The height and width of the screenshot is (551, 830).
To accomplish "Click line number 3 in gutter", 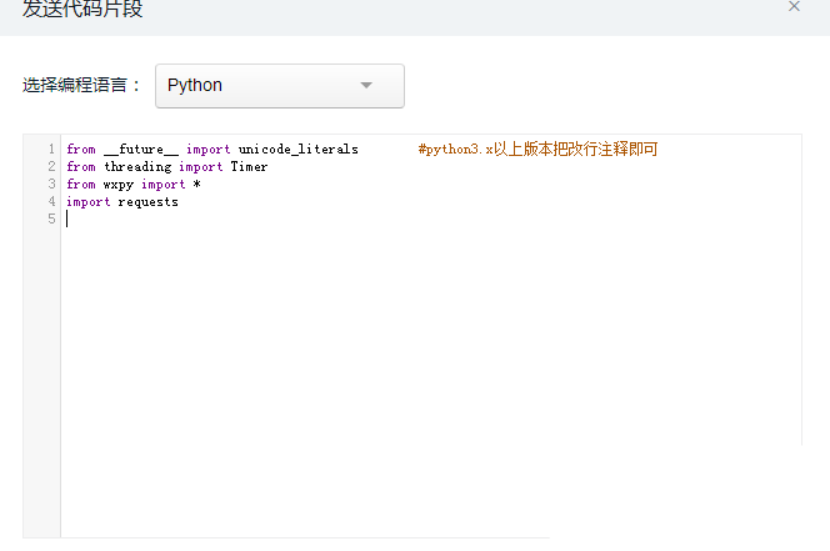I will (51, 184).
